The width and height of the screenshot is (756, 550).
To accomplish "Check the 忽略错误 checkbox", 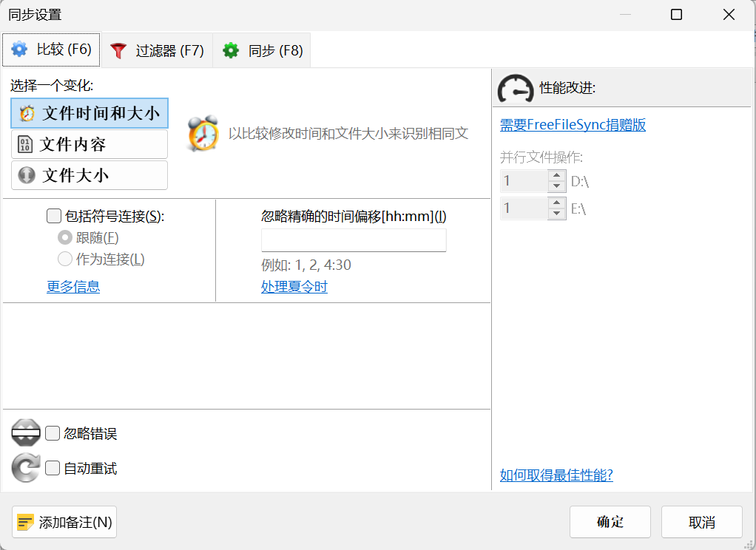I will pos(52,432).
